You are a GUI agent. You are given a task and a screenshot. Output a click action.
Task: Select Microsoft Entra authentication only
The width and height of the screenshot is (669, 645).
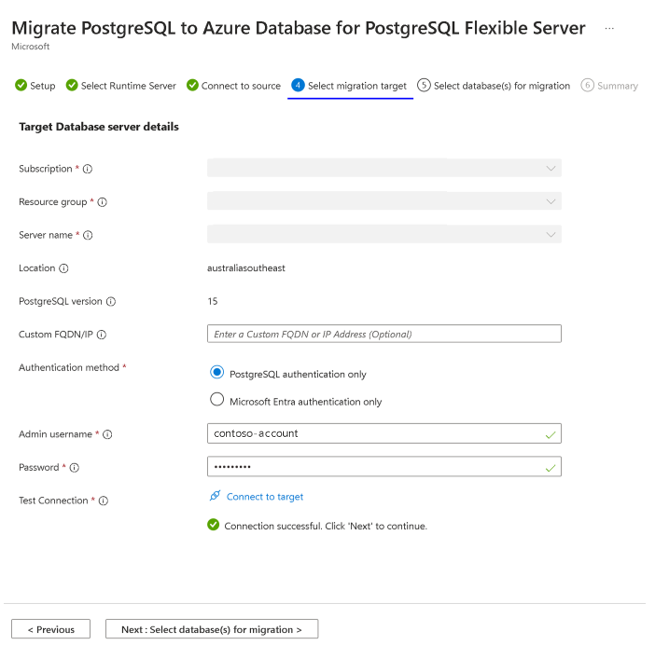[x=217, y=400]
